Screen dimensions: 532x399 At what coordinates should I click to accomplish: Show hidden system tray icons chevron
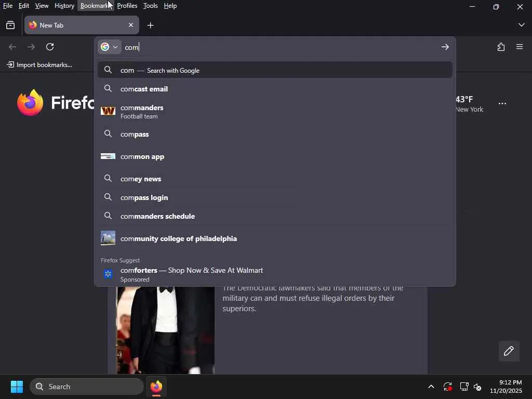click(431, 387)
